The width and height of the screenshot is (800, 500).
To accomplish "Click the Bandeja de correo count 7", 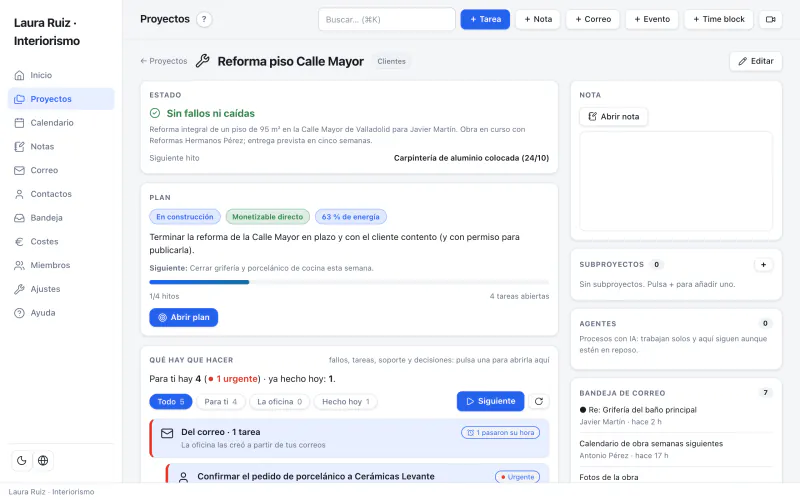I will (765, 393).
